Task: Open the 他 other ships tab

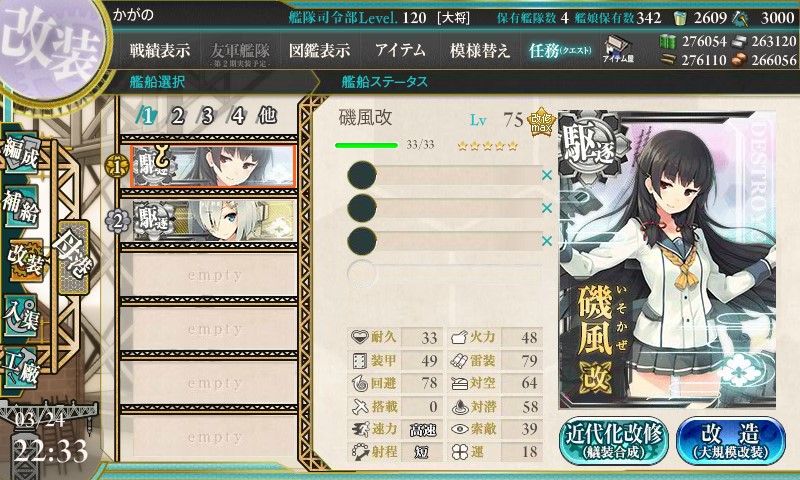Action: [267, 116]
